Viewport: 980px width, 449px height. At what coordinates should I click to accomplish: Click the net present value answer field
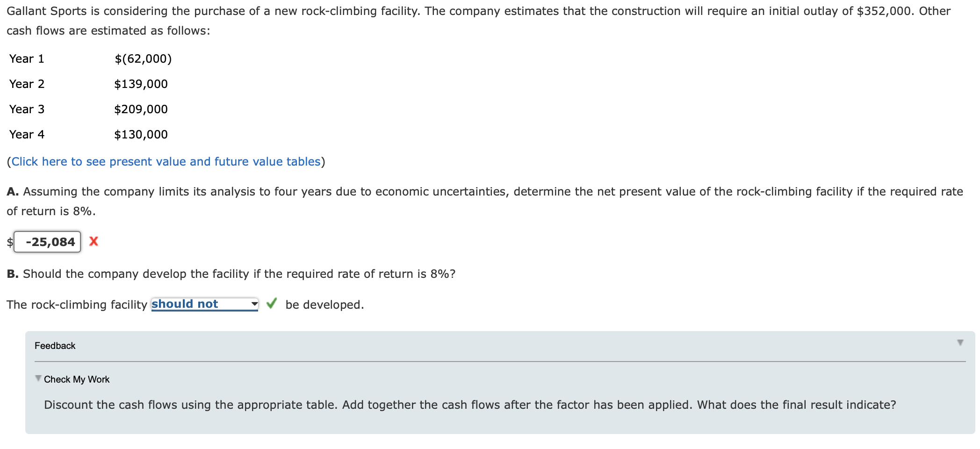48,242
